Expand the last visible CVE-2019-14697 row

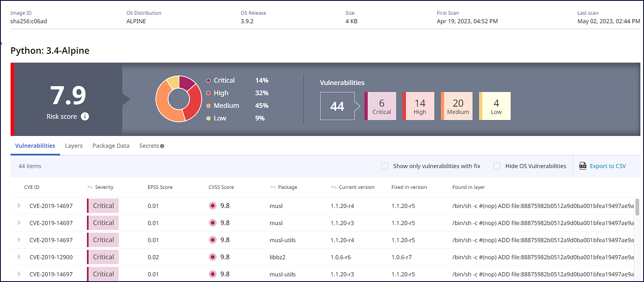(x=19, y=274)
